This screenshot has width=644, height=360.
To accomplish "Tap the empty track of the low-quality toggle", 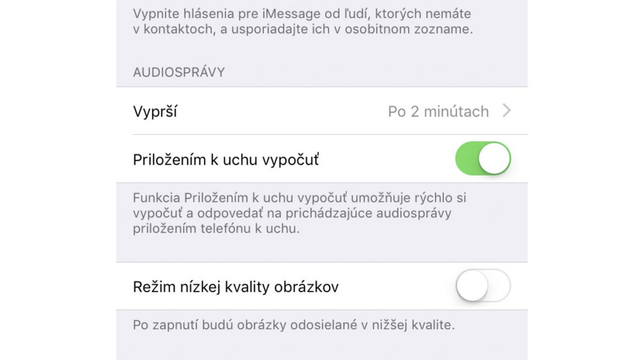I will pyautogui.click(x=499, y=285).
